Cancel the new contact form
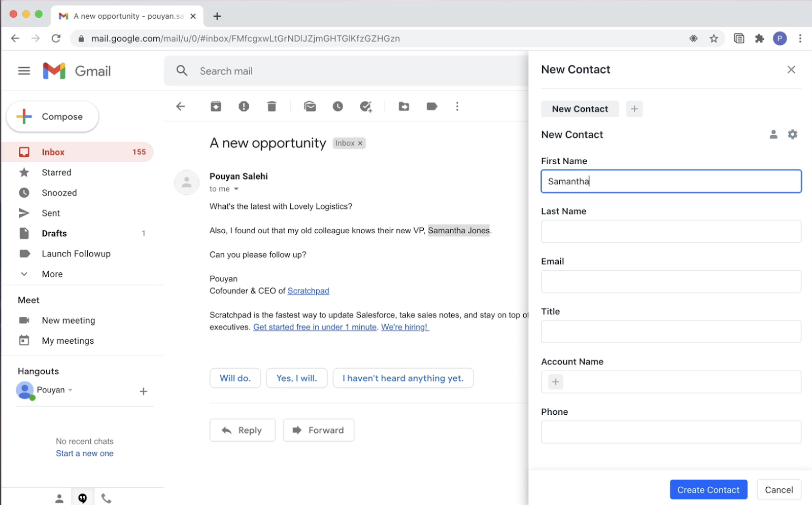The width and height of the screenshot is (812, 505). coord(779,490)
